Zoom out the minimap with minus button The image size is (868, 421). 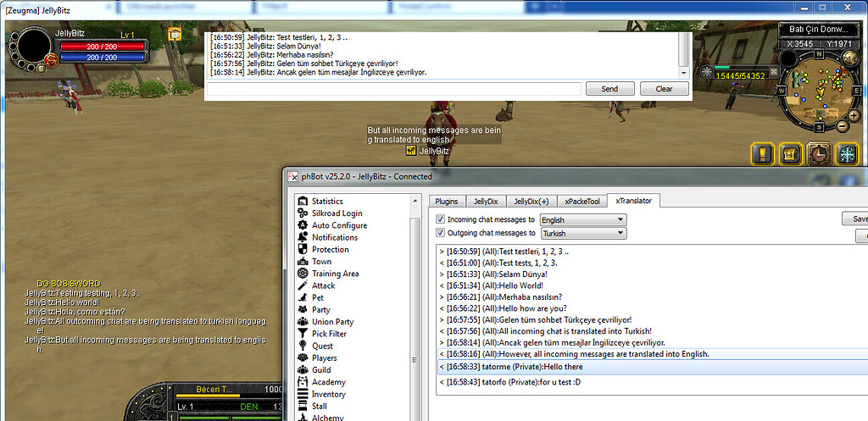click(x=842, y=126)
